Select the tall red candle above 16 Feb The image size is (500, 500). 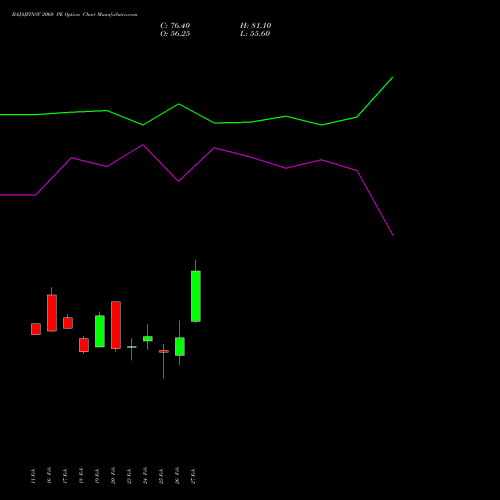point(52,313)
